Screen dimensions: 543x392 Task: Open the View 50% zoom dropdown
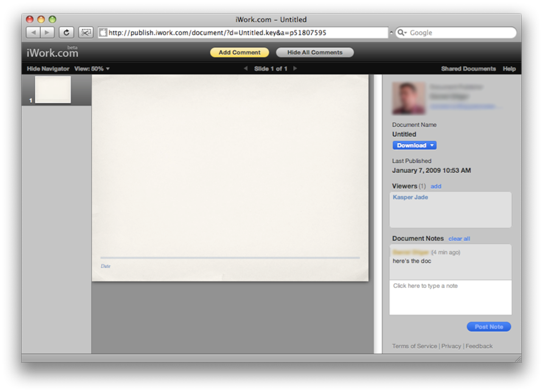tap(92, 68)
